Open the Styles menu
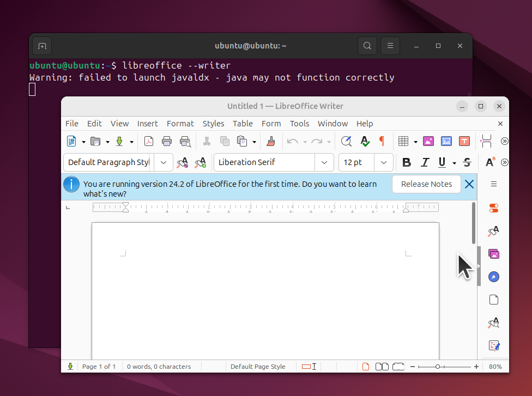Screen dimensions: 532x396 tap(214, 124)
